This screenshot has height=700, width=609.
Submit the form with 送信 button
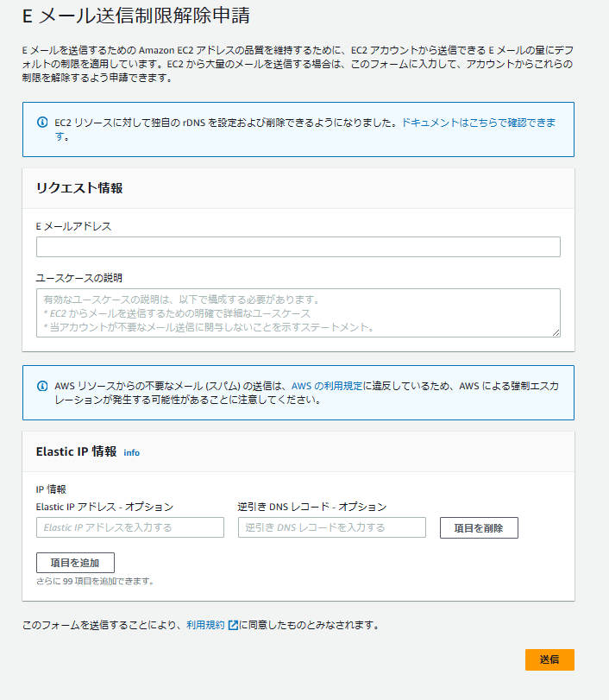click(x=549, y=659)
